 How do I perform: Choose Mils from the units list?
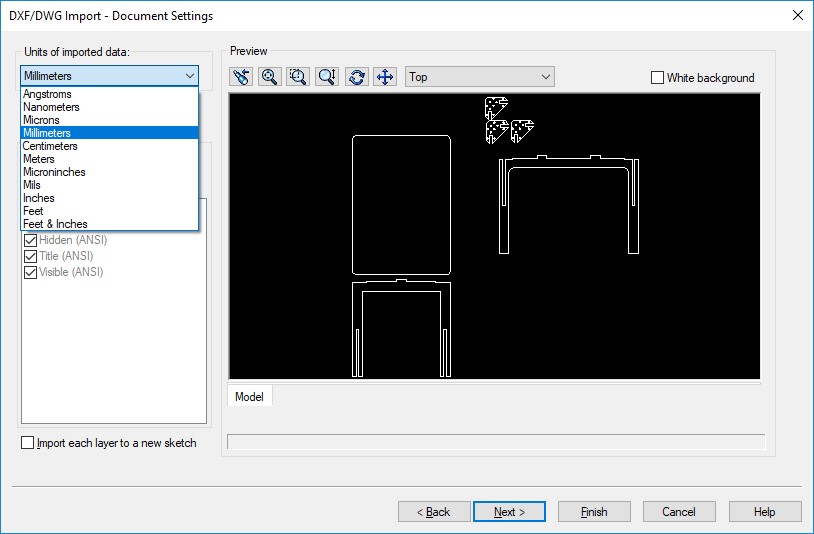110,185
